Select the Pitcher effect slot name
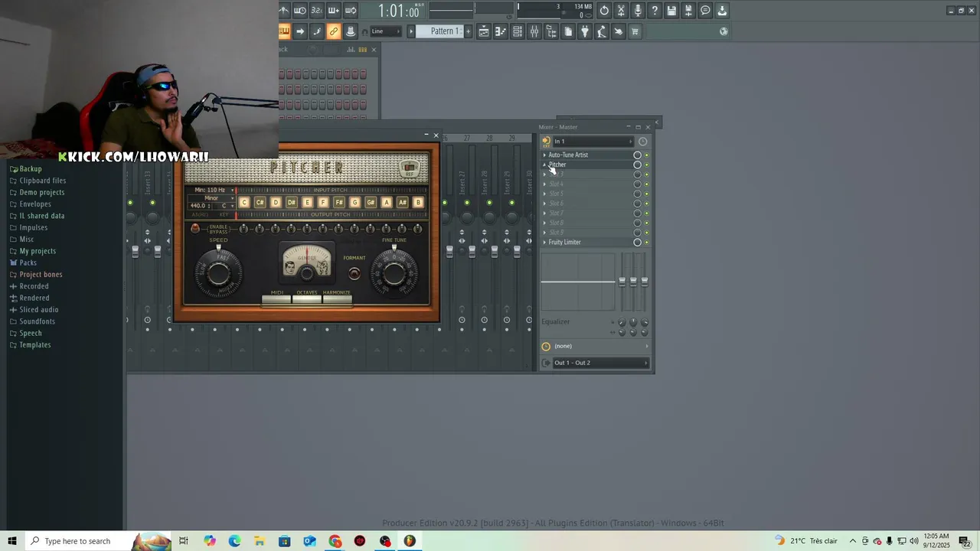 coord(557,165)
